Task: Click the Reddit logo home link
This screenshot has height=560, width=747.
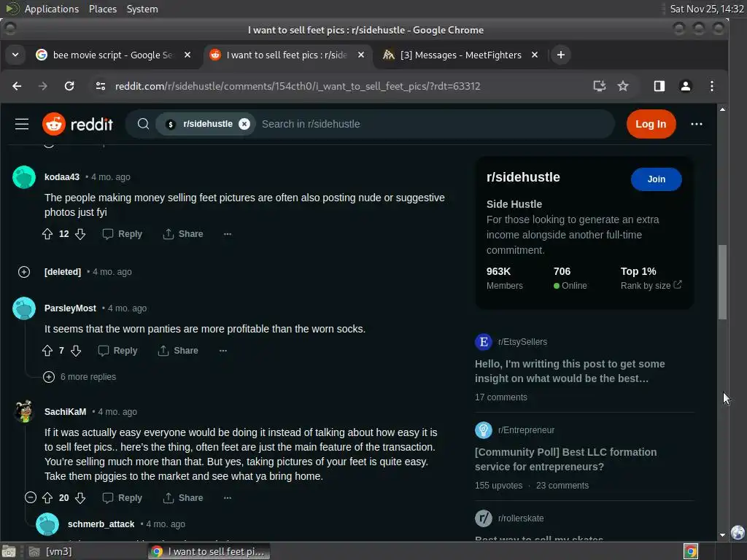Action: (x=77, y=124)
